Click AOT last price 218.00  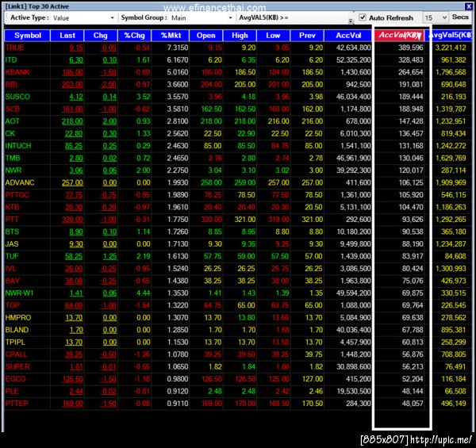(x=72, y=121)
